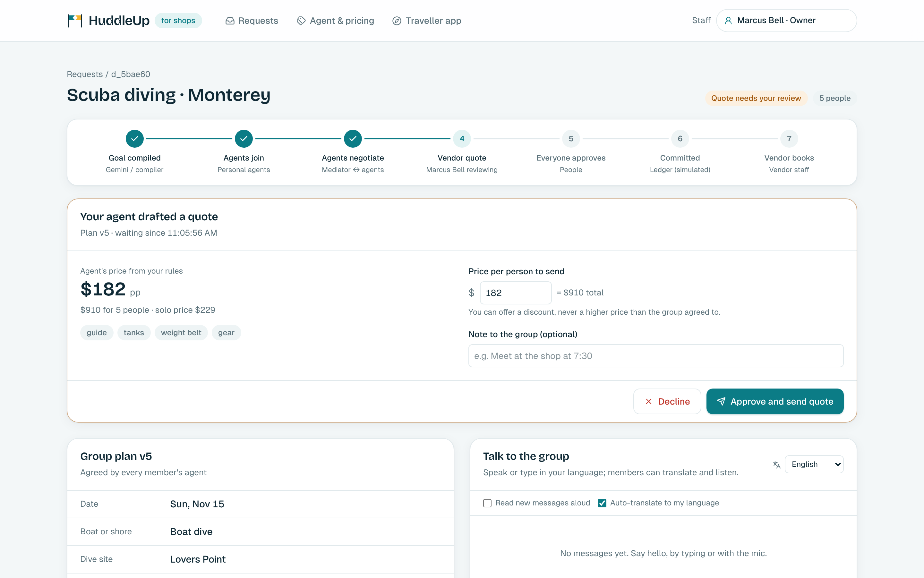Image resolution: width=924 pixels, height=578 pixels.
Task: Disable Auto-translate to my language checkbox
Action: pyautogui.click(x=602, y=503)
